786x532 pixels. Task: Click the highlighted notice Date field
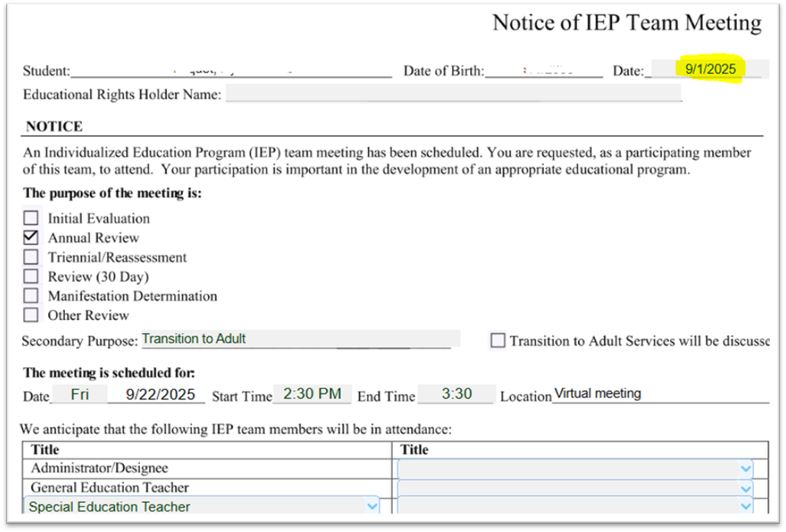pos(710,69)
